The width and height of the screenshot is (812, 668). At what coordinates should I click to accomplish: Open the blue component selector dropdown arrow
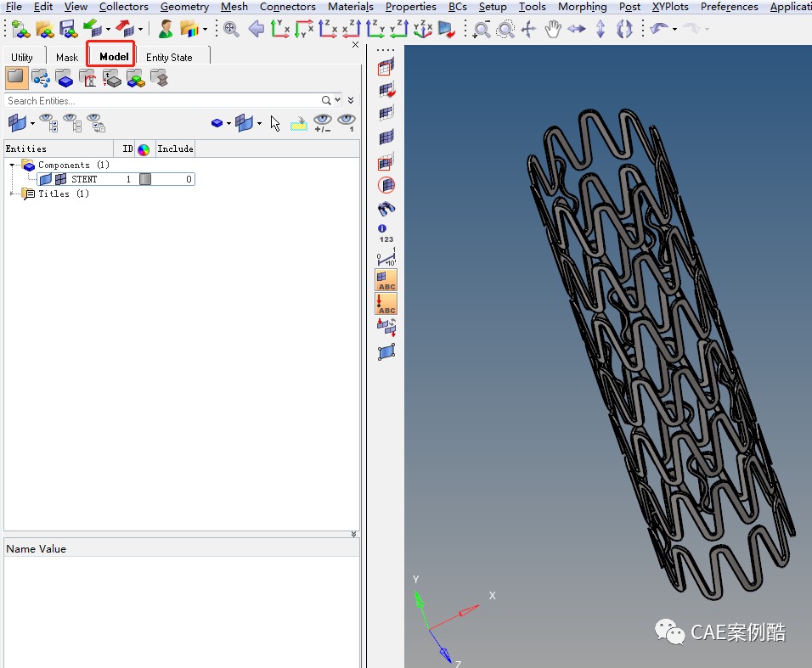click(x=228, y=123)
